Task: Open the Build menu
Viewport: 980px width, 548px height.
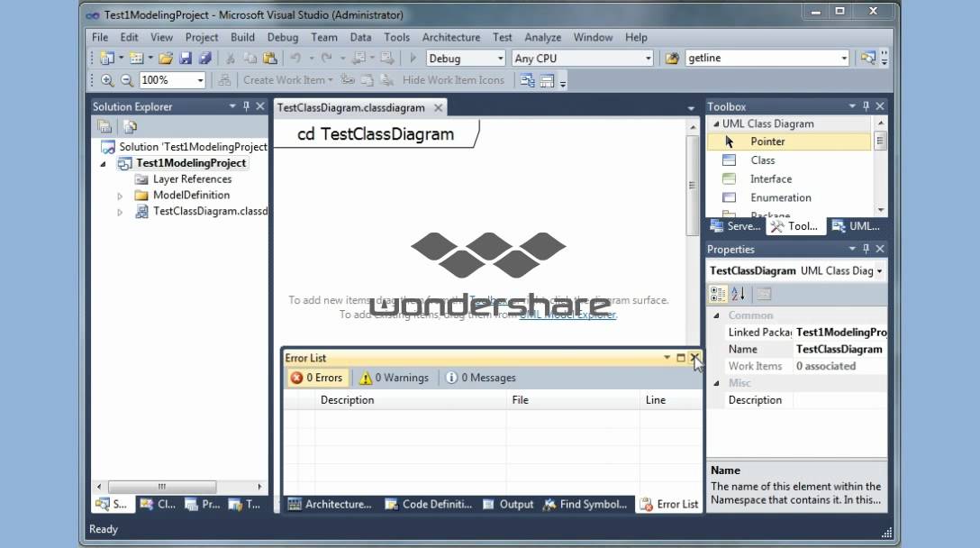Action: click(x=242, y=38)
